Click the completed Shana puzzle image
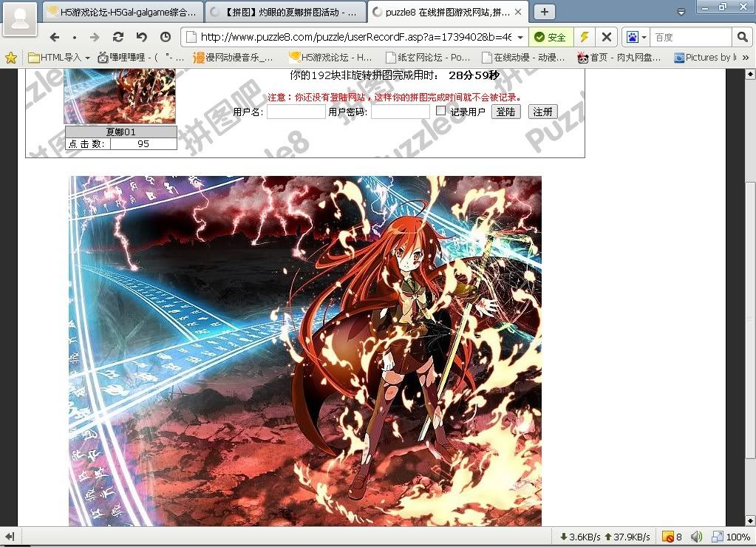756x547 pixels. click(x=305, y=351)
